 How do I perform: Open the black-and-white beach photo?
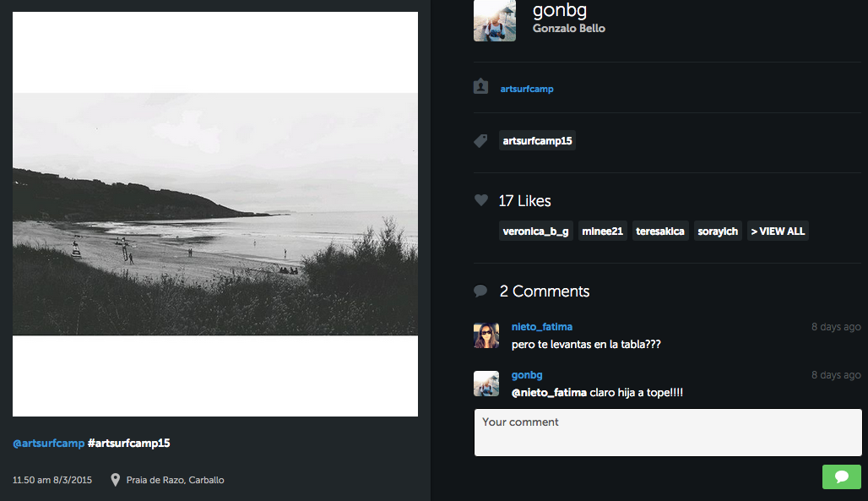tap(215, 214)
